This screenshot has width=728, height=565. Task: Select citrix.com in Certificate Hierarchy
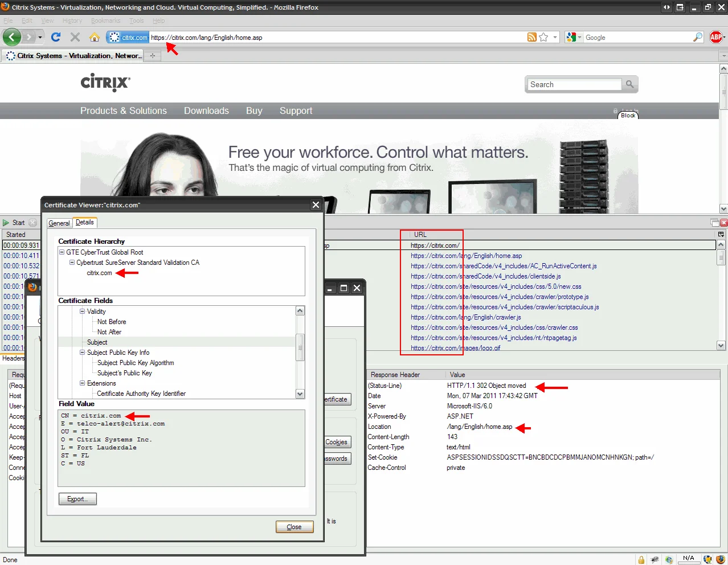[x=99, y=273]
